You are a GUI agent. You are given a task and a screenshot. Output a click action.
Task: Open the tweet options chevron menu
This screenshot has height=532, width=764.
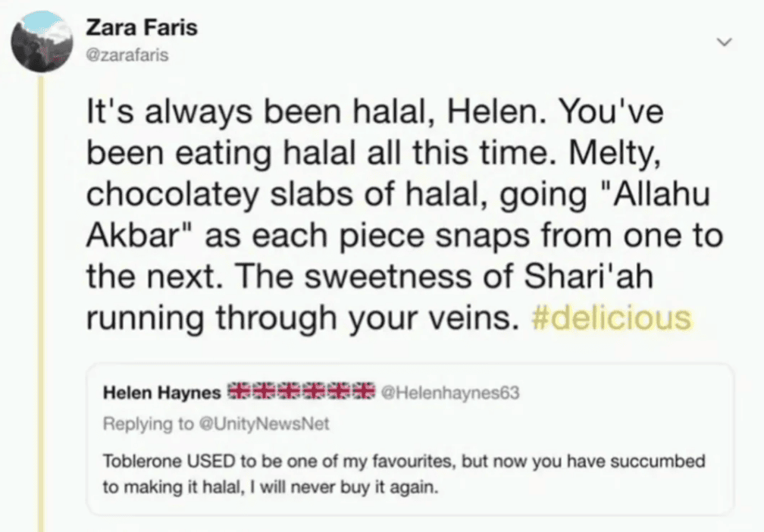point(724,42)
